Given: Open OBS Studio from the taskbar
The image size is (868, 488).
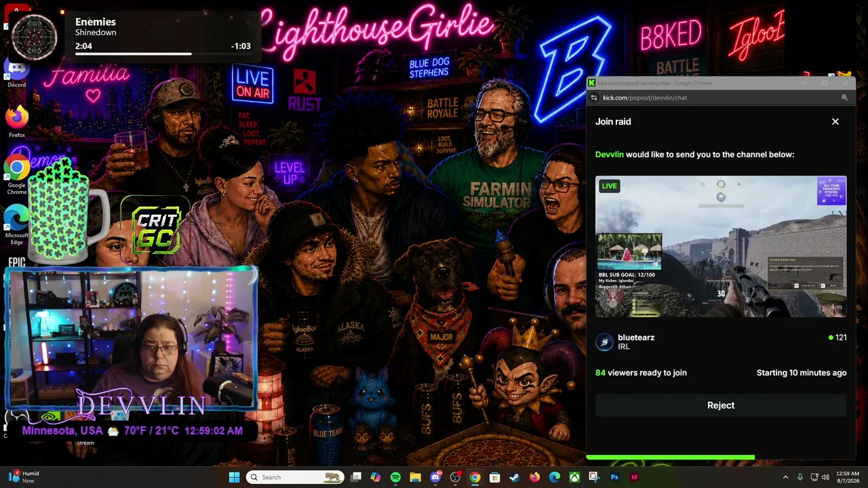Looking at the screenshot, I should (455, 477).
